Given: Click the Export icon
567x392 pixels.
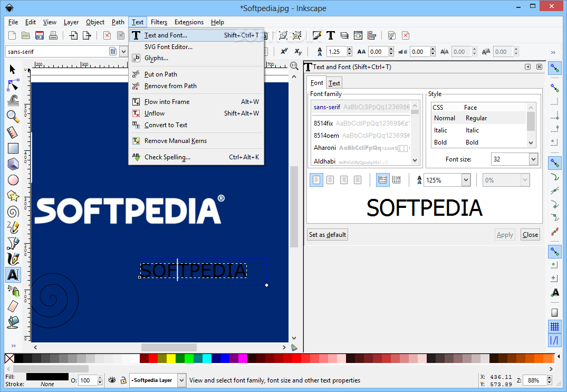Looking at the screenshot, I should (x=87, y=35).
